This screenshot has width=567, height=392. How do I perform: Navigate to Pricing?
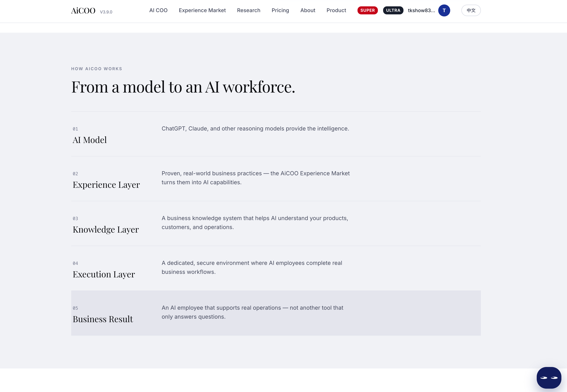click(x=280, y=10)
